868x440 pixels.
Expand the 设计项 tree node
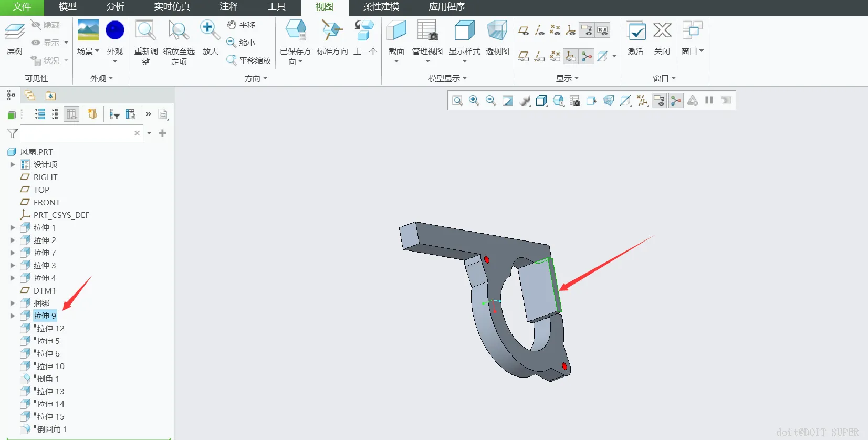pos(13,164)
